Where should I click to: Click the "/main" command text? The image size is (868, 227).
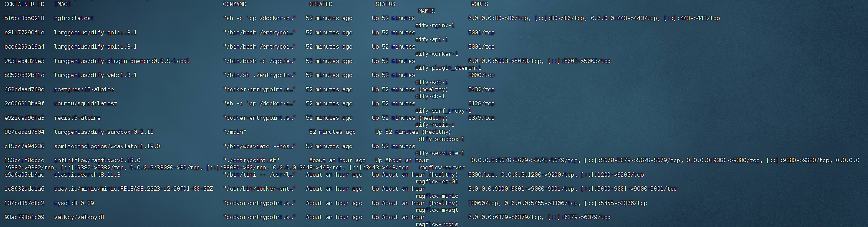tap(235, 132)
